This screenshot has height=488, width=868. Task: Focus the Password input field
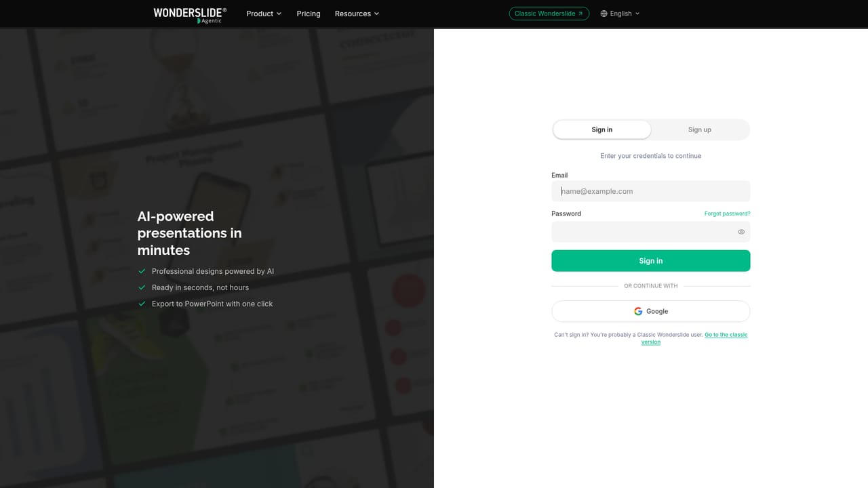[x=651, y=232]
